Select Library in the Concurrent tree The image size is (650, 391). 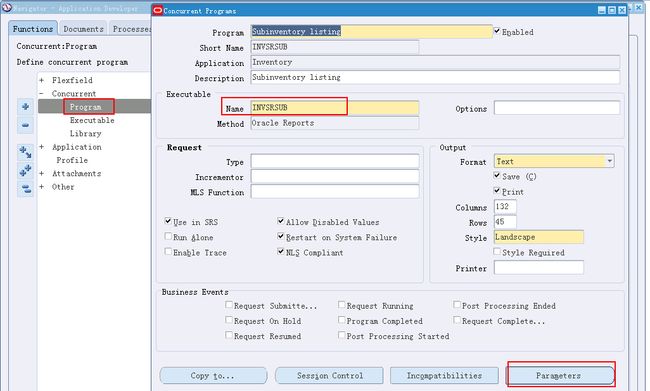(85, 134)
